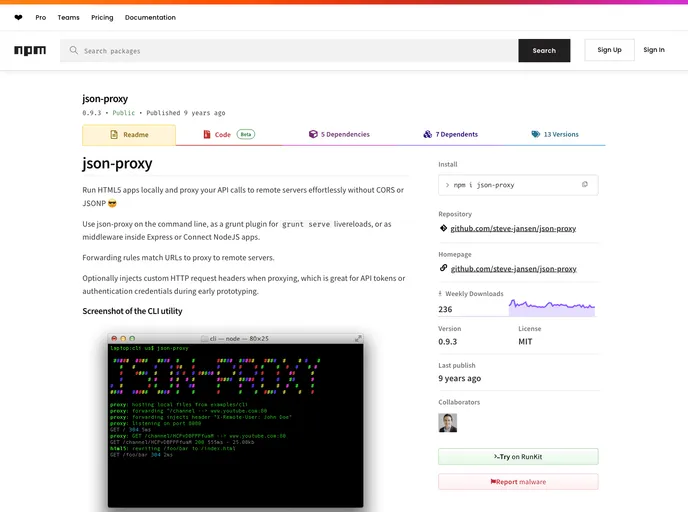Open the Teams menu item

pos(68,18)
